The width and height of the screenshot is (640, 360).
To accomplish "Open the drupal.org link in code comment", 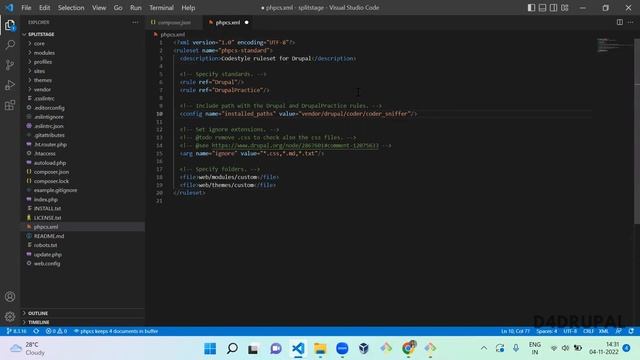I will (295, 145).
